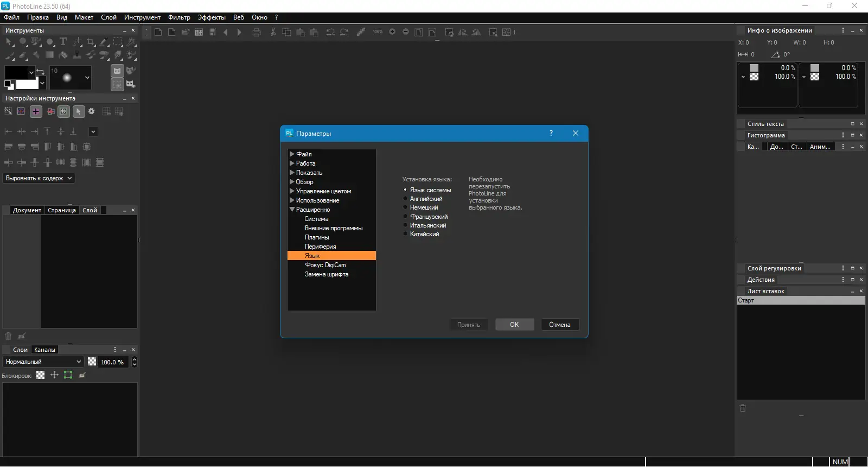Collapse the Расширенно tree node
Viewport: 868px width, 467px height.
point(292,210)
